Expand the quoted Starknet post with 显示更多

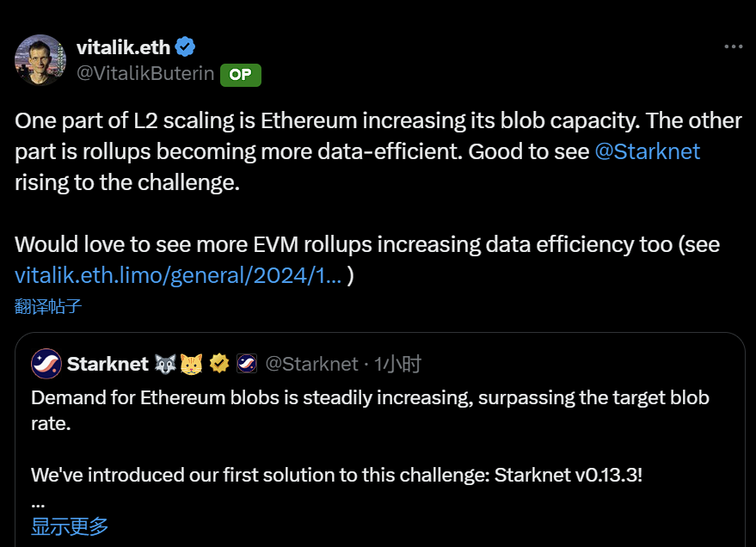(69, 525)
